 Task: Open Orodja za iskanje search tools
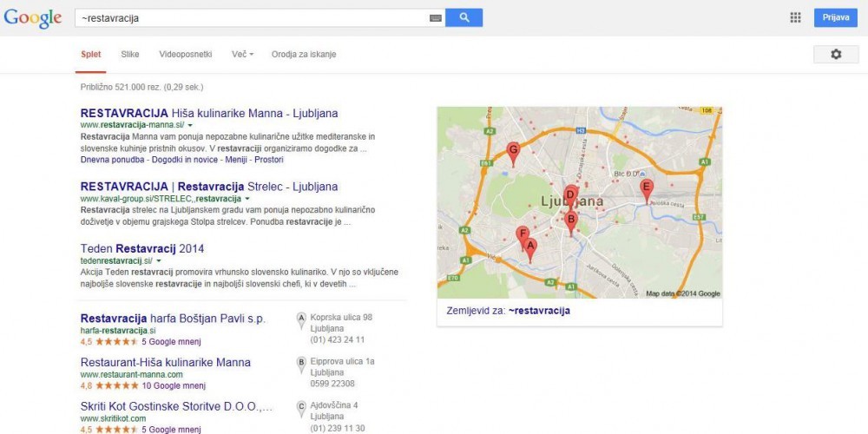pos(303,54)
